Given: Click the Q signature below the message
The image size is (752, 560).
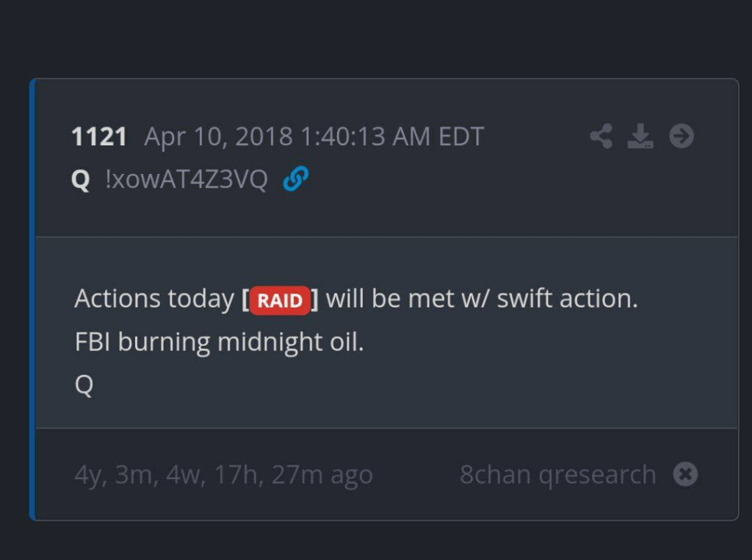Looking at the screenshot, I should pos(84,385).
